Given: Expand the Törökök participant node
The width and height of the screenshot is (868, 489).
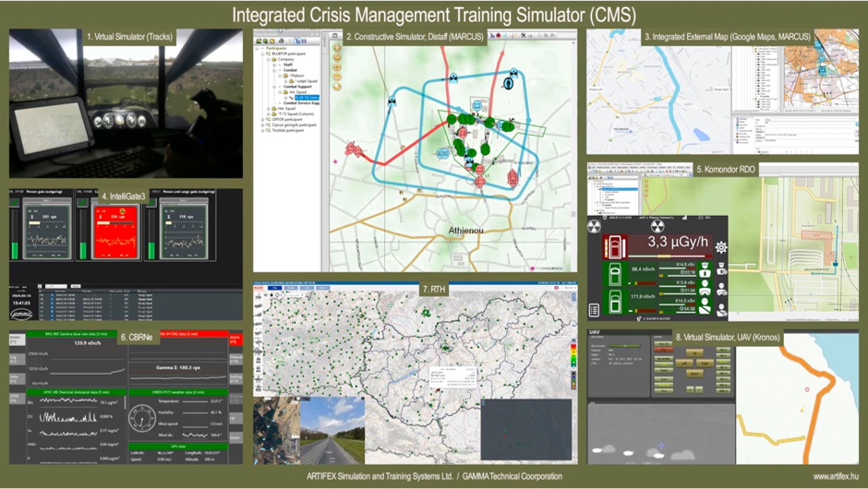Looking at the screenshot, I should (262, 130).
